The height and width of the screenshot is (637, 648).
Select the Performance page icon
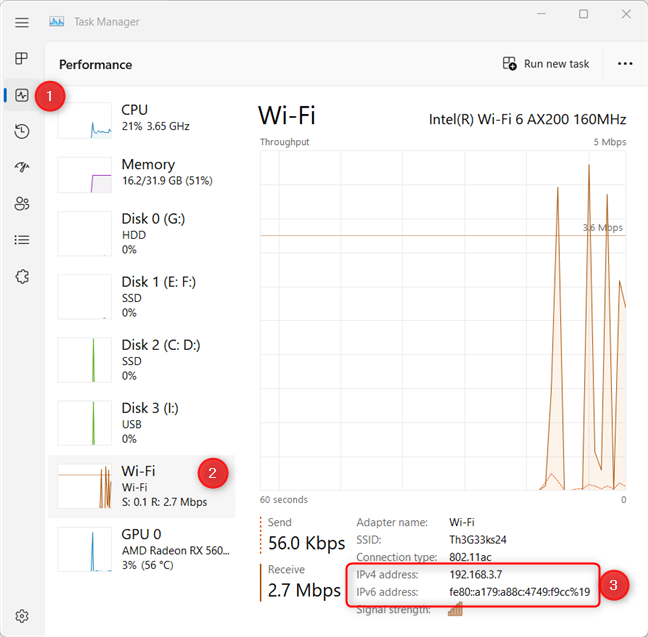click(21, 95)
